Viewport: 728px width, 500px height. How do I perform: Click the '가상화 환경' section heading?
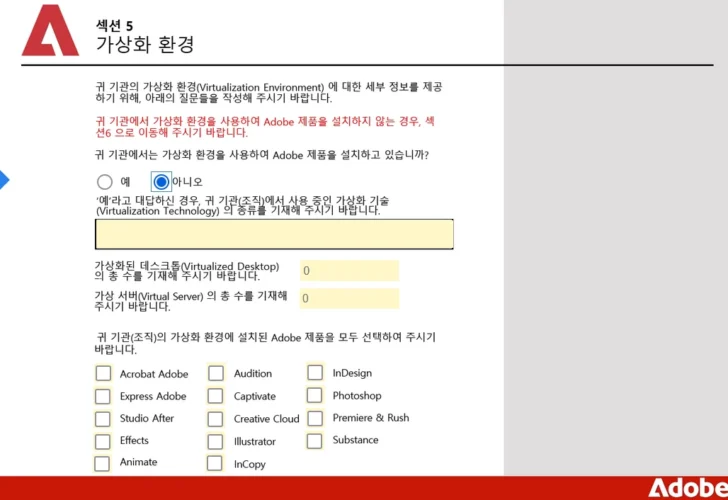pyautogui.click(x=145, y=45)
